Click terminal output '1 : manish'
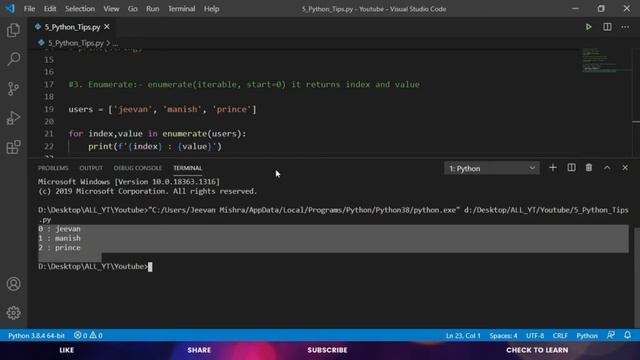This screenshot has height=360, width=640. [x=59, y=238]
